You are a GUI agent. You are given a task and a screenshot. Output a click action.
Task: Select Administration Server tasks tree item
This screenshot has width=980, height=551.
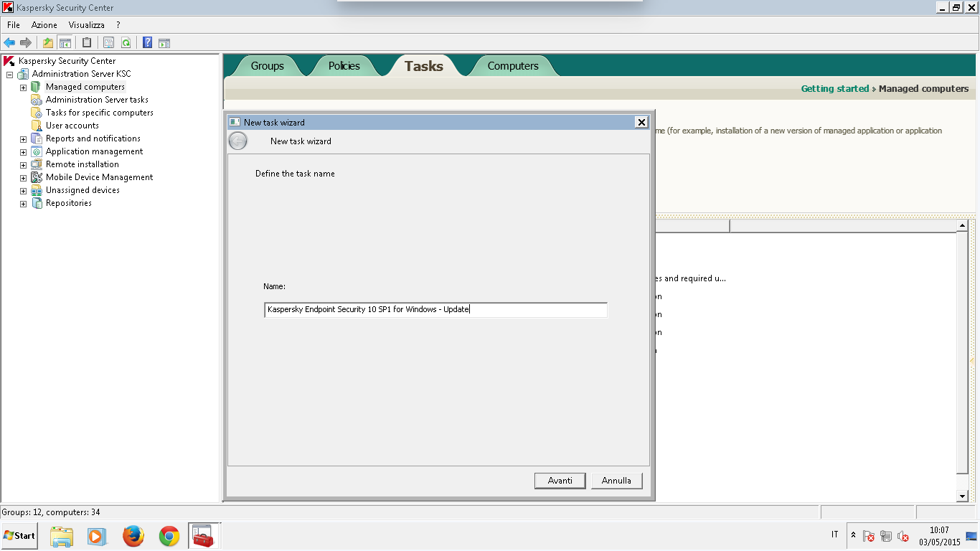pyautogui.click(x=97, y=100)
